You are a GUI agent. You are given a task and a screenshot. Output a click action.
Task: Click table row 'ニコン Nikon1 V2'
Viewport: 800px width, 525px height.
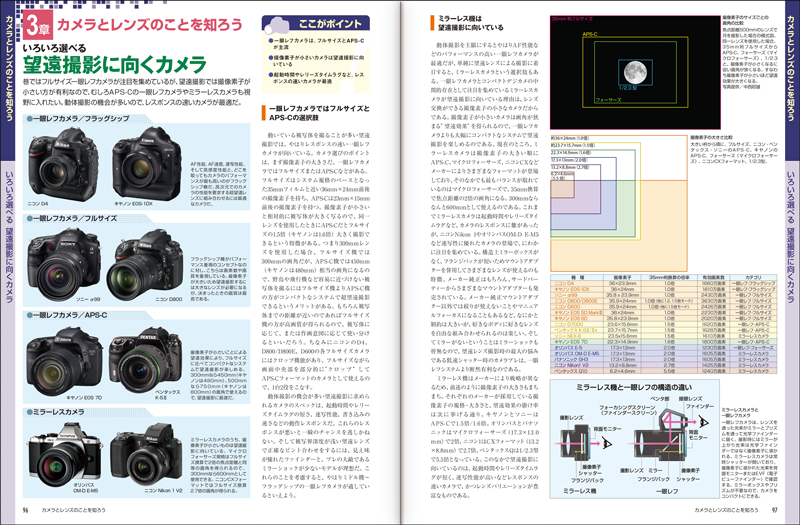(x=664, y=365)
